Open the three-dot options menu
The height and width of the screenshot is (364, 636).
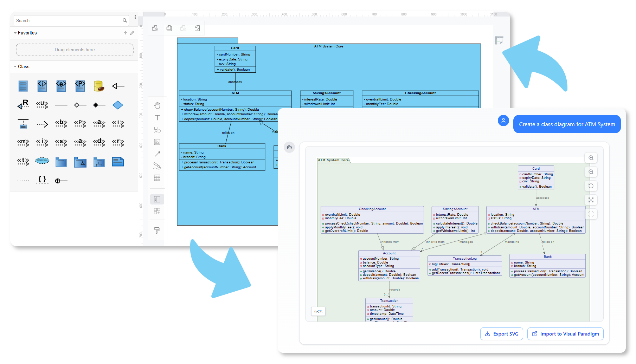click(135, 17)
